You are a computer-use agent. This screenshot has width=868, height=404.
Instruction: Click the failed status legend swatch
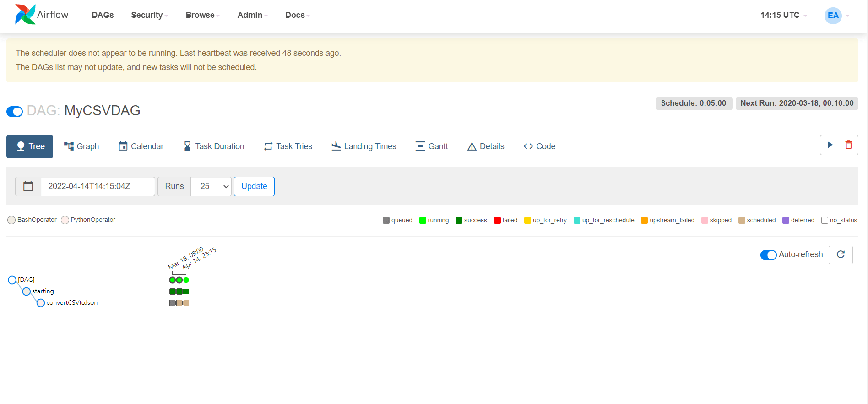(x=497, y=221)
